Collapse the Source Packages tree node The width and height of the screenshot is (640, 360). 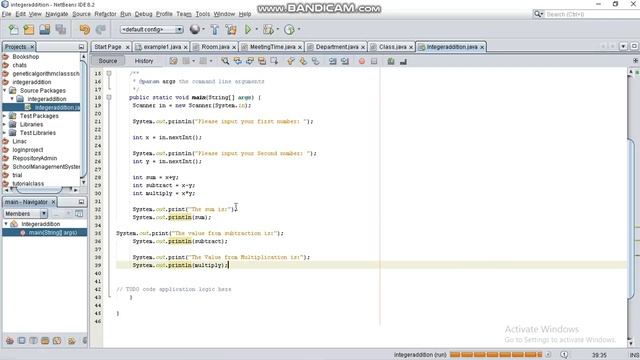click(x=5, y=91)
